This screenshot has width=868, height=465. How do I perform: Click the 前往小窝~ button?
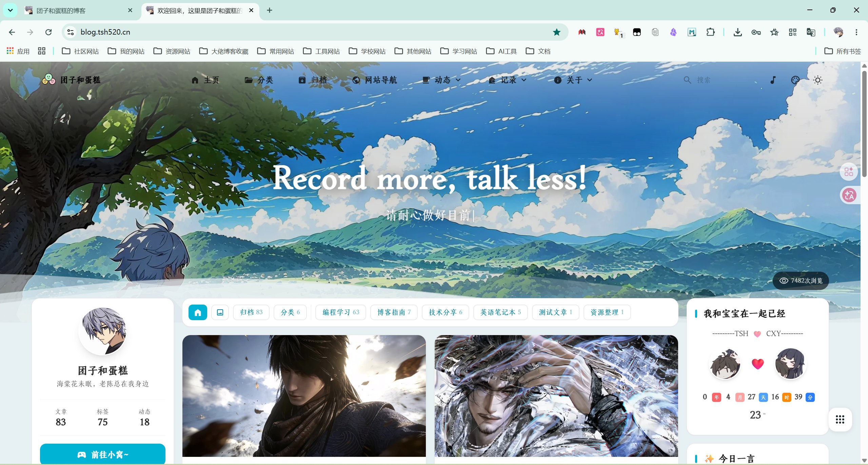pos(103,454)
